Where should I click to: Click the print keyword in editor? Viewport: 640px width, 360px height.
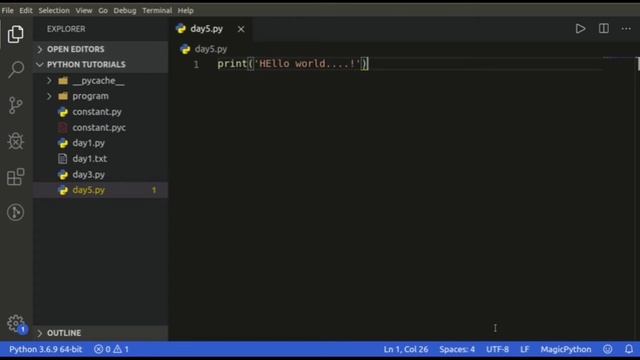click(x=232, y=64)
